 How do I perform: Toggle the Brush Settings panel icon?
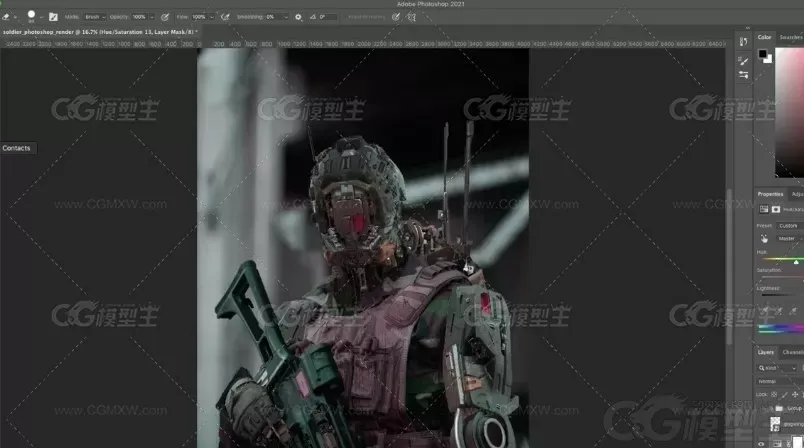point(53,17)
